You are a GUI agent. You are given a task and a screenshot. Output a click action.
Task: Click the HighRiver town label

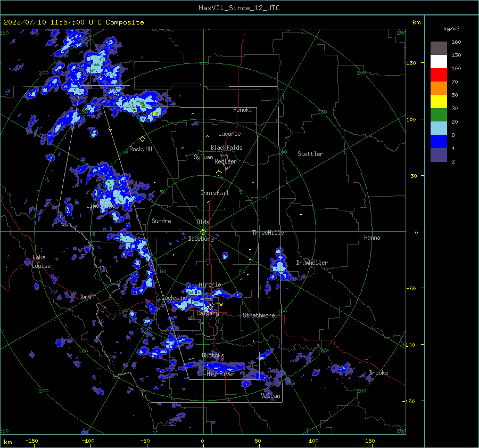[221, 374]
